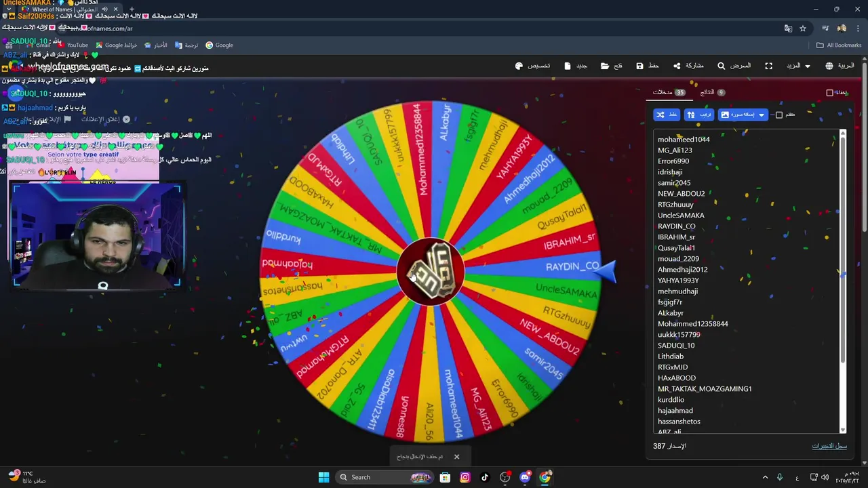The image size is (868, 488).
Task: Open the translate bookmark (ترجمة)
Action: point(186,45)
